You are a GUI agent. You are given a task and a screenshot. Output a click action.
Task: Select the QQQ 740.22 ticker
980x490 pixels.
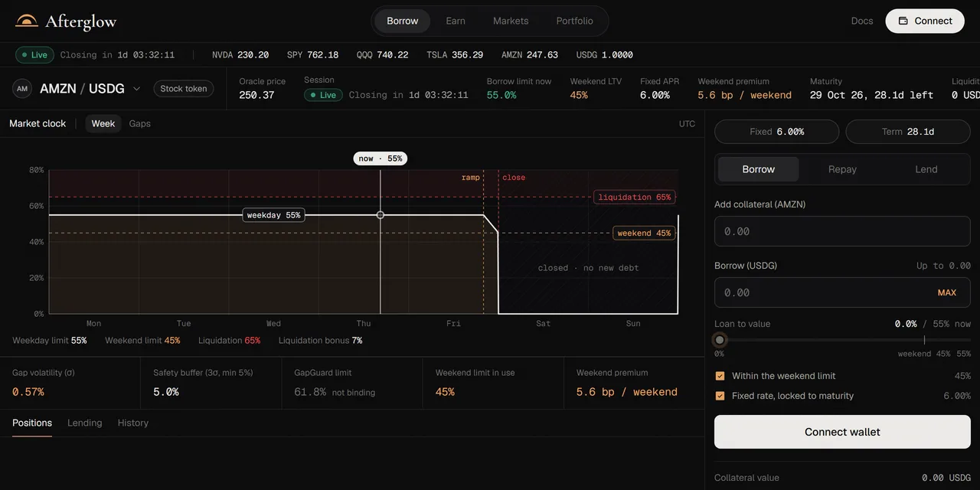click(382, 55)
